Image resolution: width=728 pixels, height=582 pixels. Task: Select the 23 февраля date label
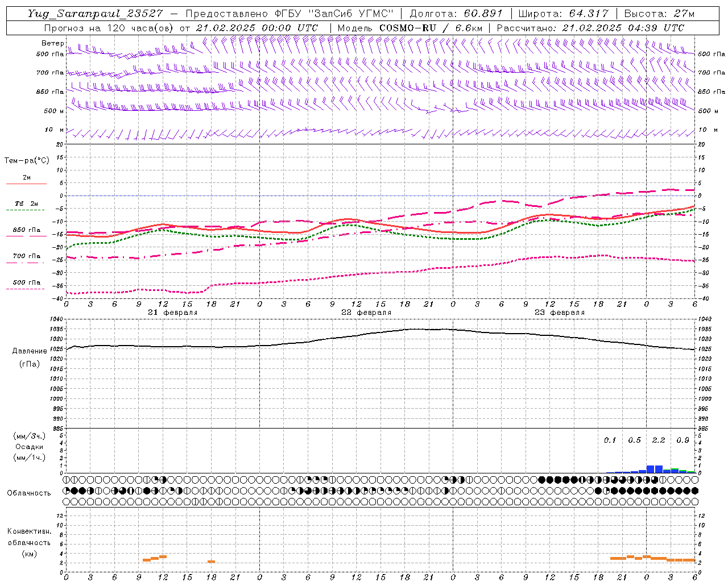(560, 313)
